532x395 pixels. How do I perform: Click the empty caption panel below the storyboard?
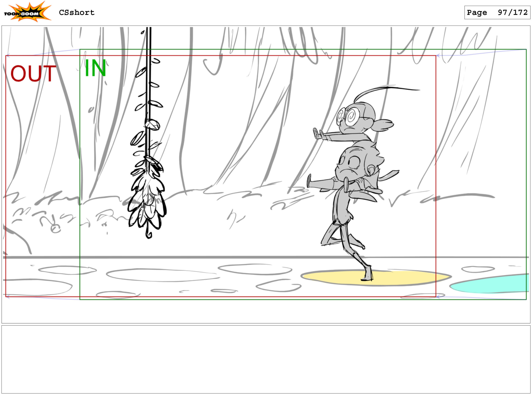coord(266,359)
